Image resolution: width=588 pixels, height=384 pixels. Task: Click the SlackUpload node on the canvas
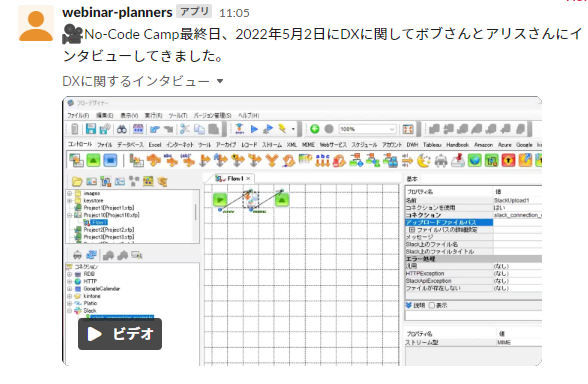pos(251,200)
